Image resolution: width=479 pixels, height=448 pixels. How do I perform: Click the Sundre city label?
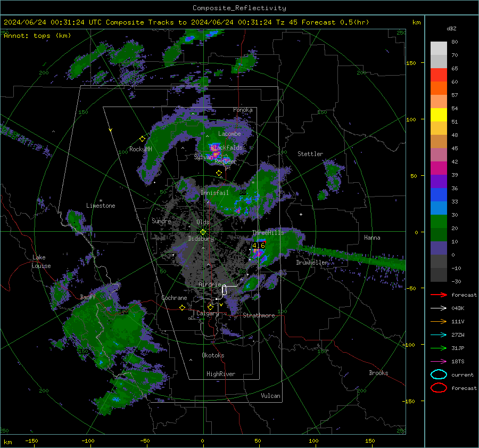click(161, 221)
